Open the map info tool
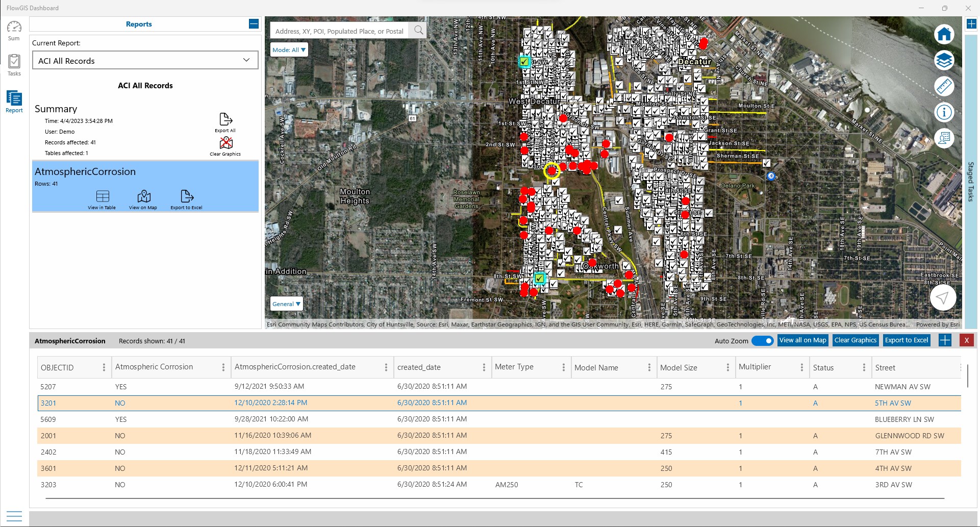980x527 pixels. click(x=944, y=112)
